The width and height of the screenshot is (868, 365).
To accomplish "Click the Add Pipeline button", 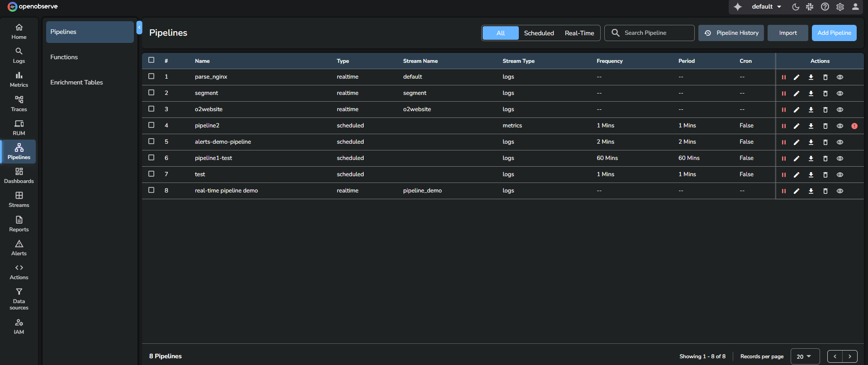I will 834,33.
